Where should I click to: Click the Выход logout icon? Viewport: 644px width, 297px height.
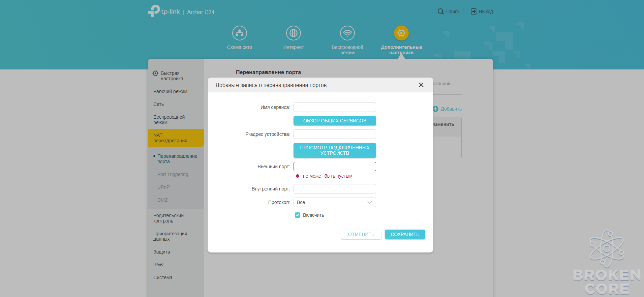click(x=473, y=11)
